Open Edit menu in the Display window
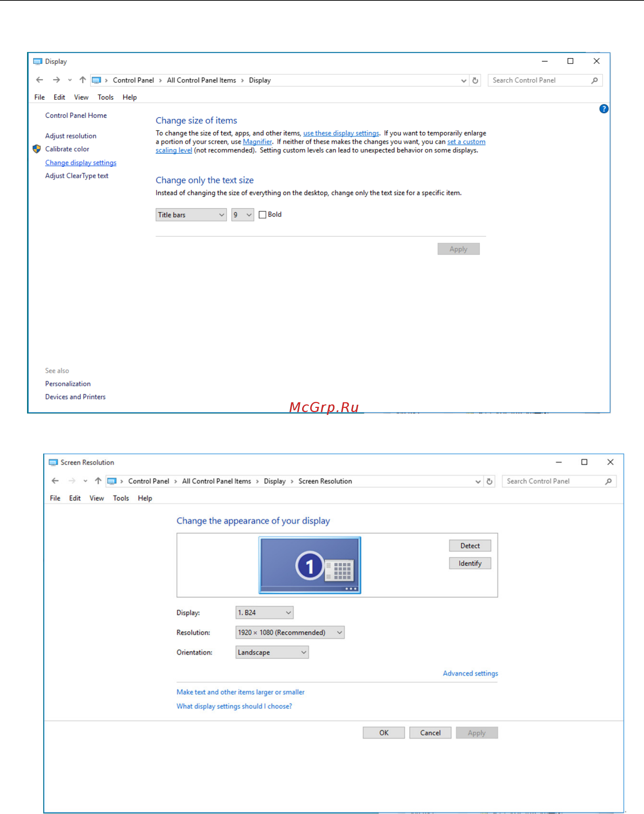The height and width of the screenshot is (814, 644). [x=59, y=97]
